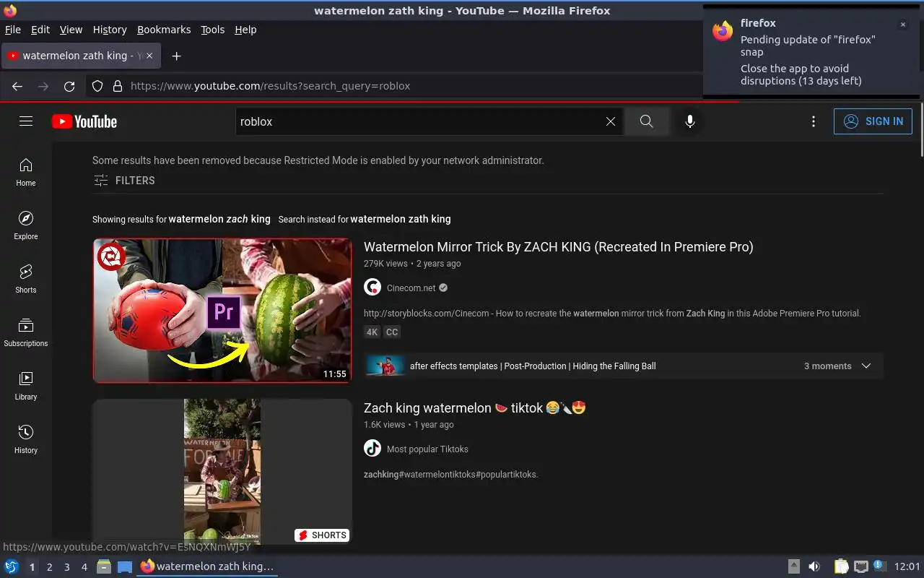The width and height of the screenshot is (924, 578).
Task: Click Most popular Tiktoks channel avatar
Action: tap(372, 449)
